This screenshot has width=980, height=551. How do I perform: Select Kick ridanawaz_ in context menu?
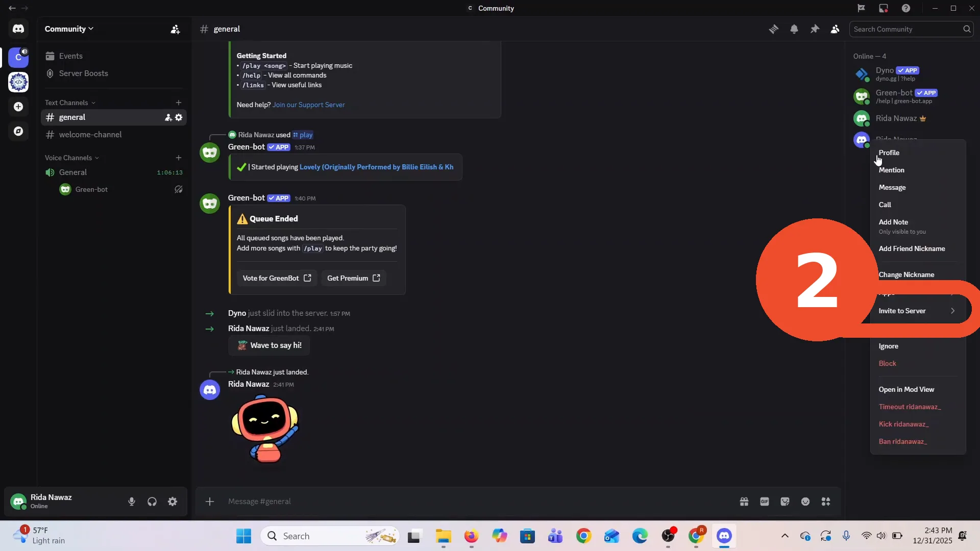pyautogui.click(x=918, y=424)
